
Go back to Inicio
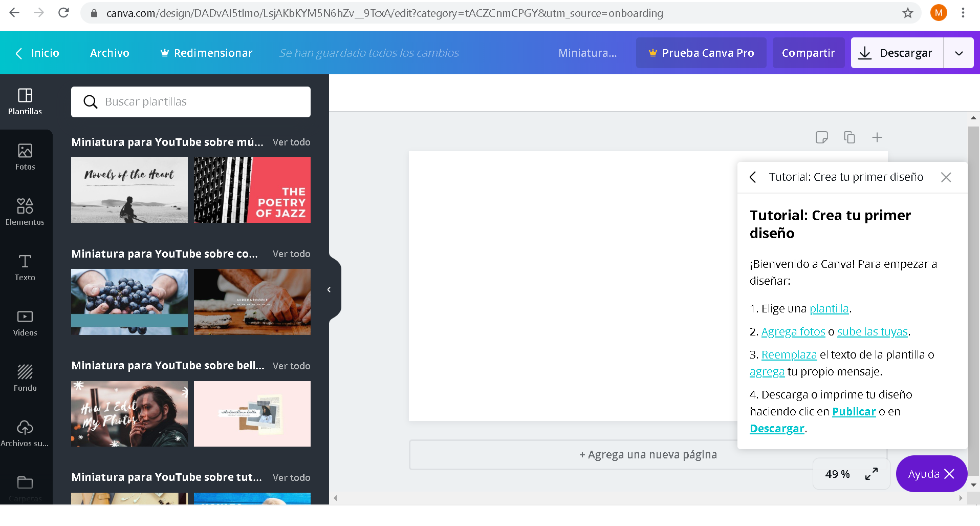pyautogui.click(x=37, y=53)
